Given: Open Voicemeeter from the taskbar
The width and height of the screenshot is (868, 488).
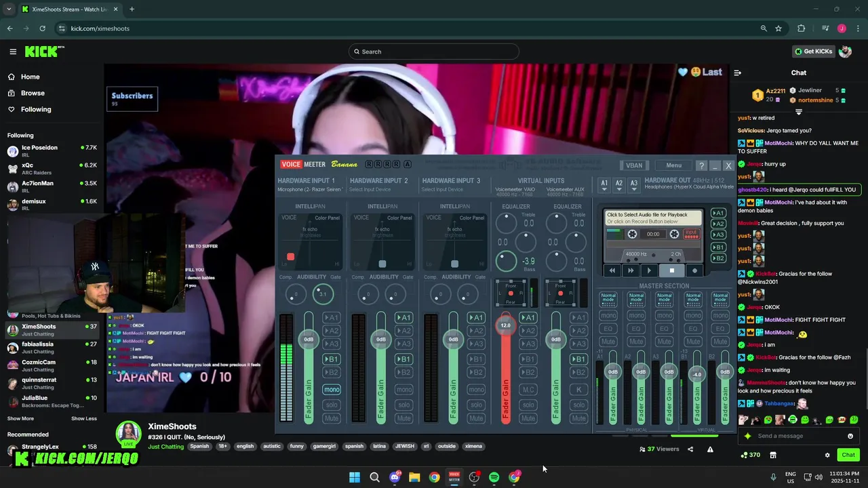Looking at the screenshot, I should (454, 477).
